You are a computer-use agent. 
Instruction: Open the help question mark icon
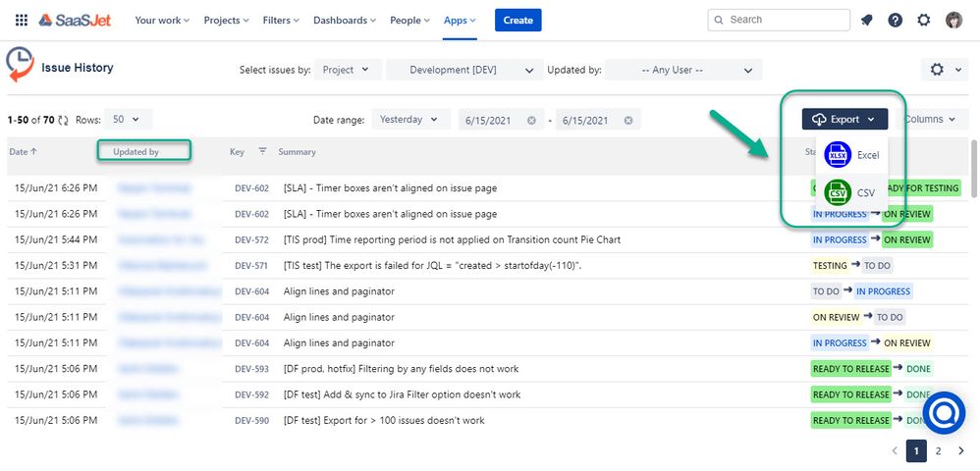point(895,20)
